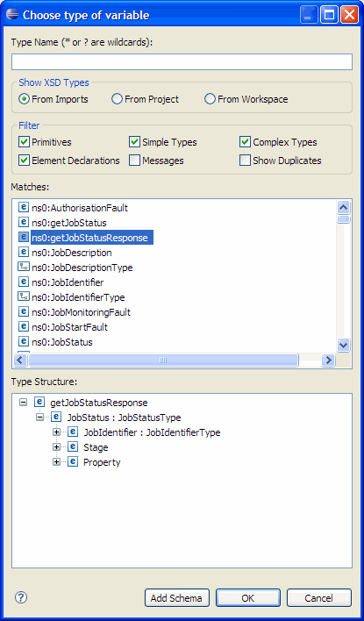Expand the JobIdentifier tree node

click(x=57, y=432)
